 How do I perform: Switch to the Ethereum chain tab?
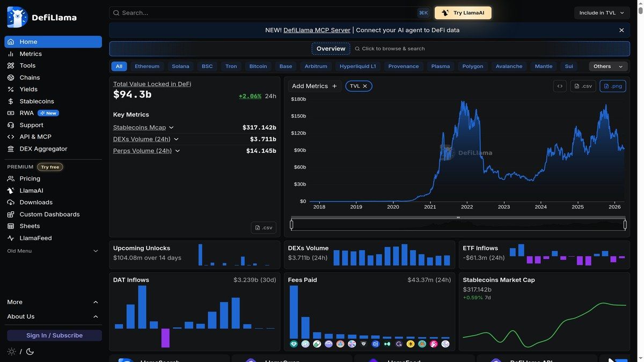pos(146,66)
